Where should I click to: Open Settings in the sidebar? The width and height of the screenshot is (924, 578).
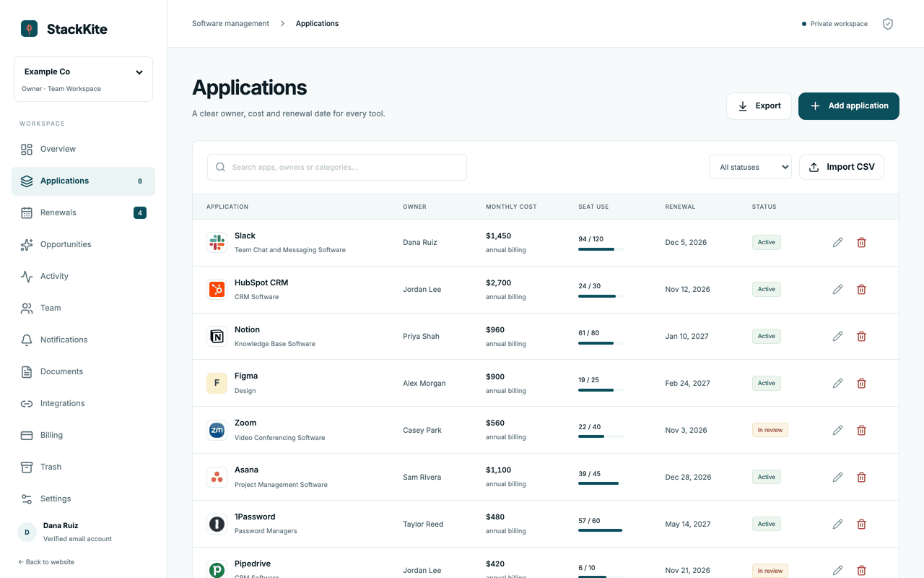point(83,499)
